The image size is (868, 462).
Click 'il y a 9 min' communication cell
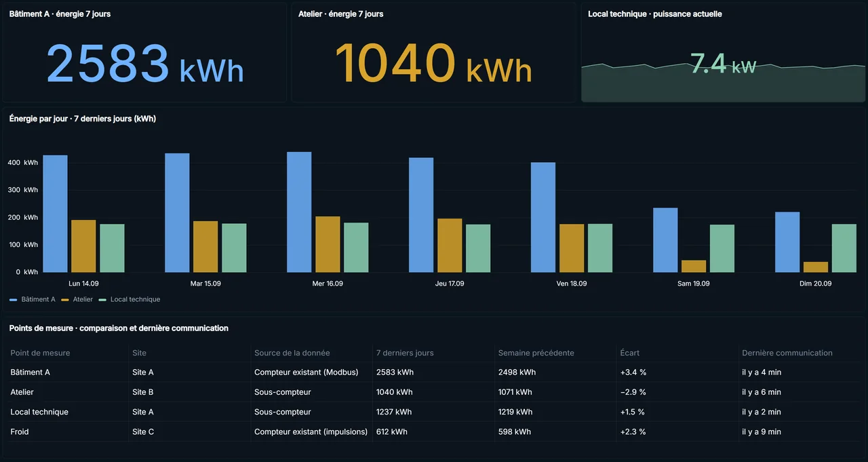[x=762, y=431]
